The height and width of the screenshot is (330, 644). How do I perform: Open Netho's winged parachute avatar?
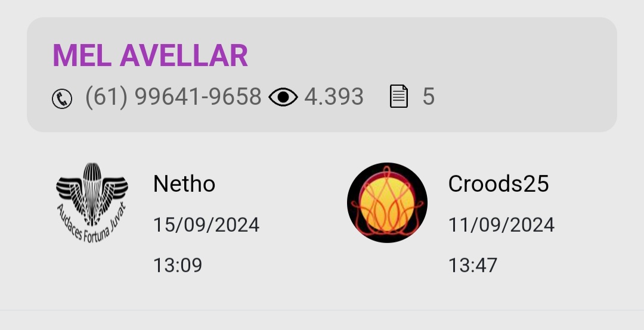[x=92, y=203]
